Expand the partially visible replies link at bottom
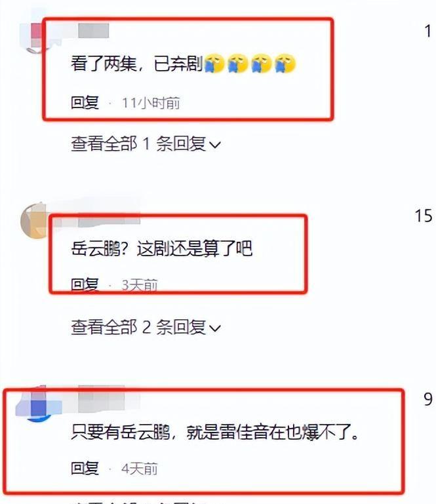Screen dimensions: 436x504 coord(146,502)
